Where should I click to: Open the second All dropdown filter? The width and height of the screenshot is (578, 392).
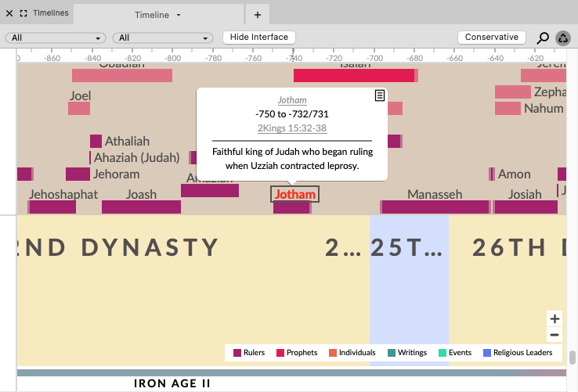[163, 38]
